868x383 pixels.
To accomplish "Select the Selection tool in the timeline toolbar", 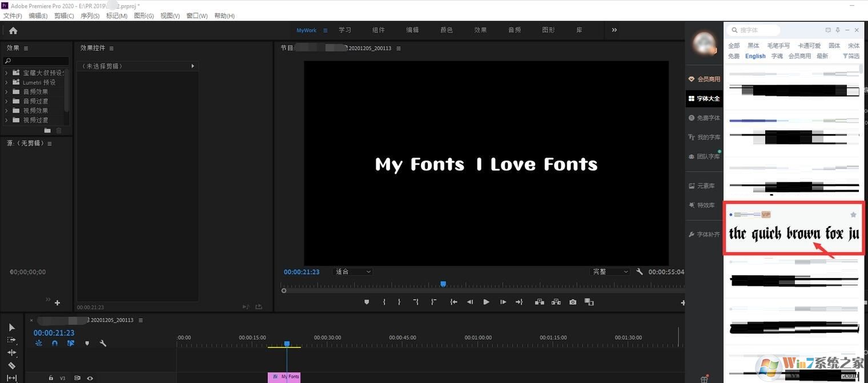I will [11, 327].
